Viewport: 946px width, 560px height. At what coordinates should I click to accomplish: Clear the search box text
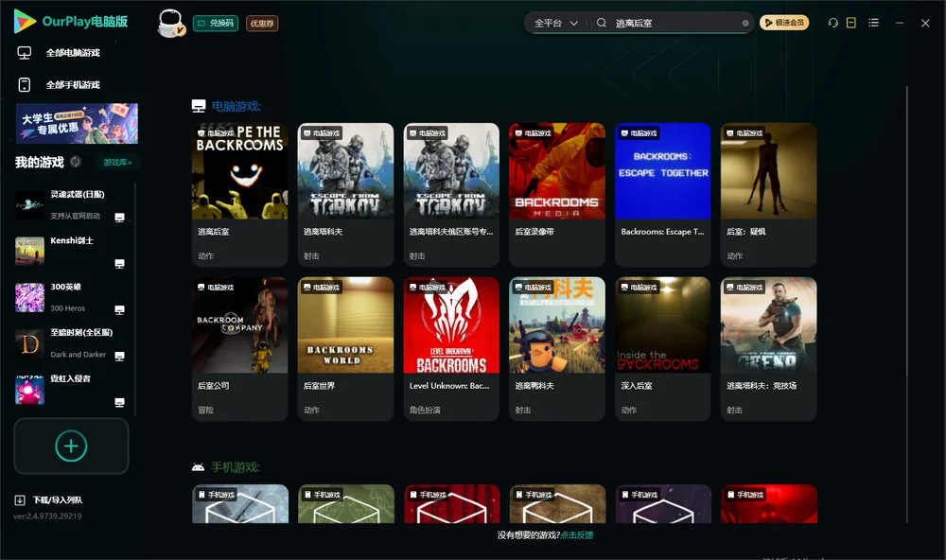click(745, 23)
